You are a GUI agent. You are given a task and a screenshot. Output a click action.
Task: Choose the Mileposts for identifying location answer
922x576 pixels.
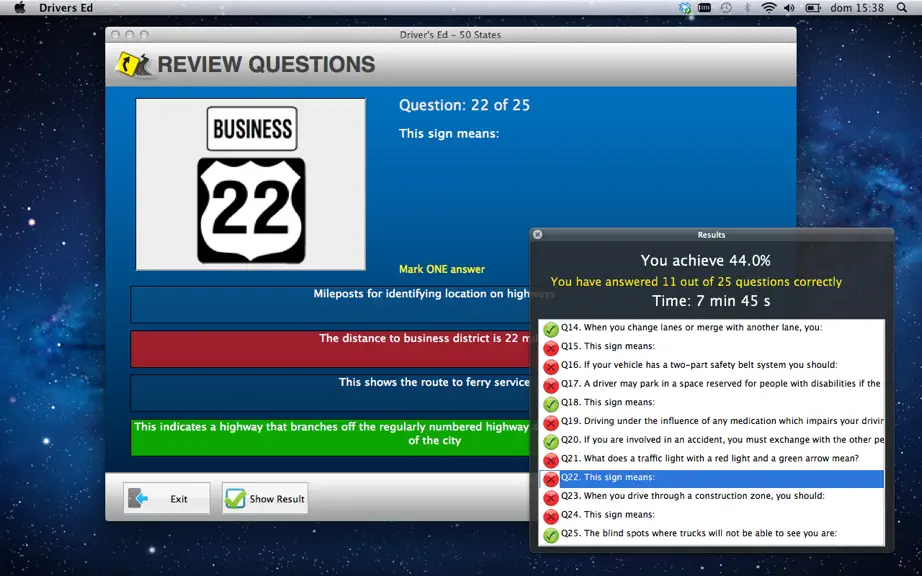tap(330, 304)
